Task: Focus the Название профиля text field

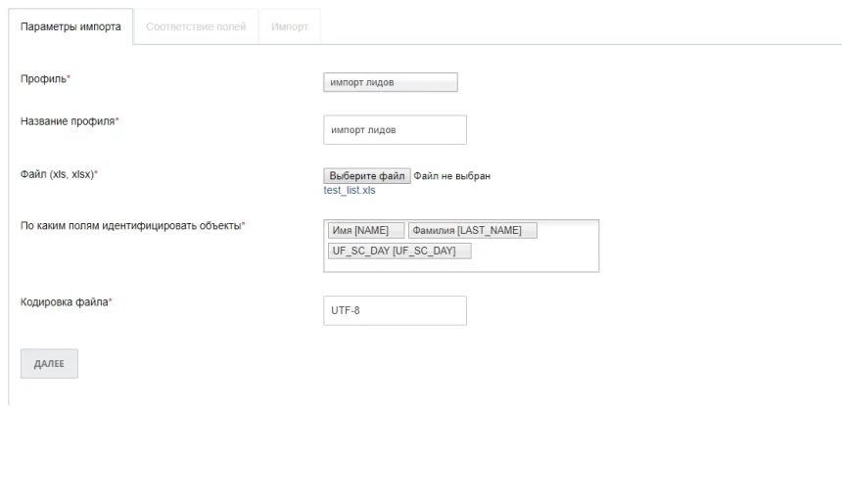Action: pos(395,130)
